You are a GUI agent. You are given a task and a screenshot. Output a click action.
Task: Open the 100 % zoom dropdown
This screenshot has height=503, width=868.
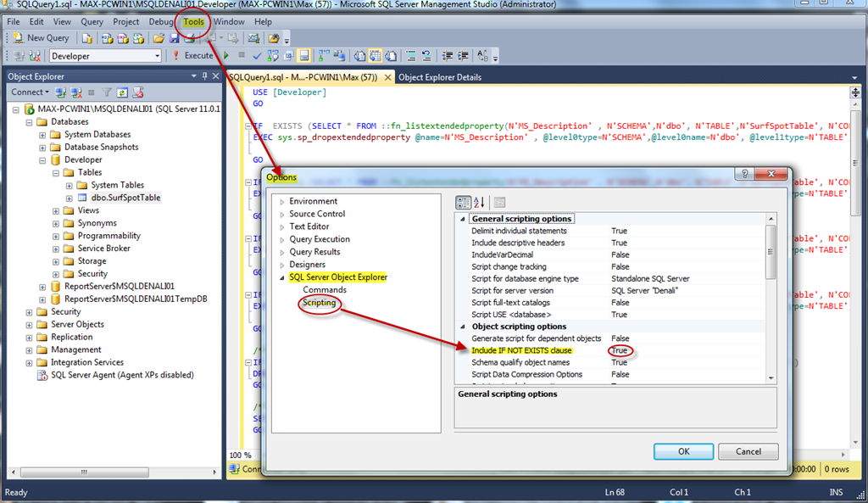[240, 455]
